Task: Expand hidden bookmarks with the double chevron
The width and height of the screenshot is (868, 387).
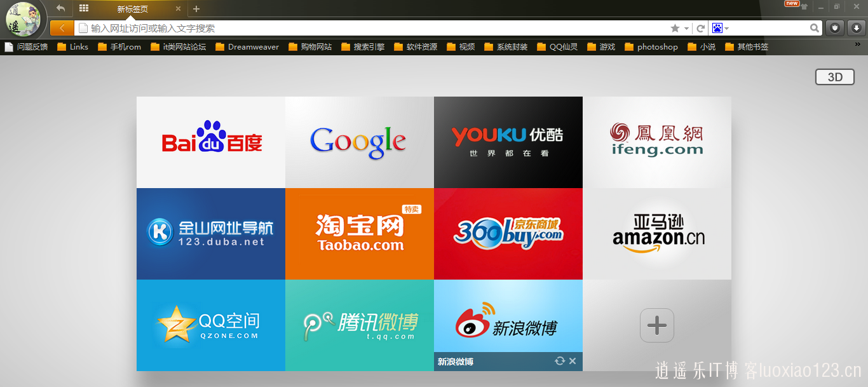Action: pos(858,44)
